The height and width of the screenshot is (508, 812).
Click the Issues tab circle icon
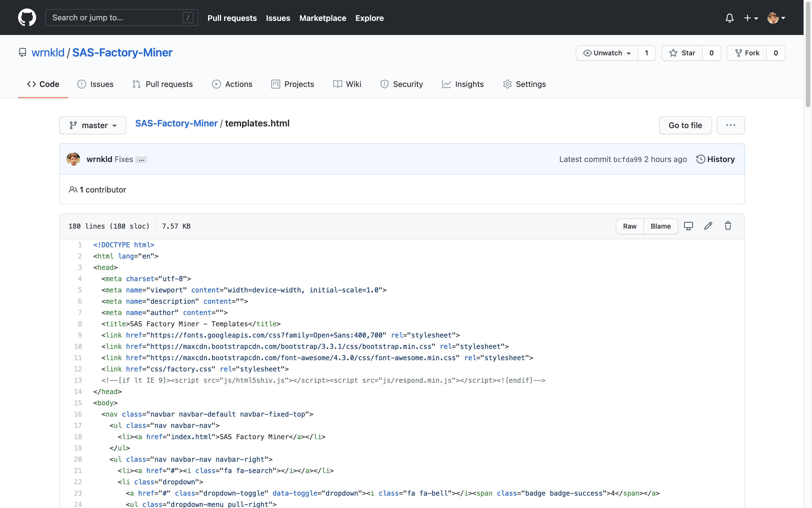[81, 84]
